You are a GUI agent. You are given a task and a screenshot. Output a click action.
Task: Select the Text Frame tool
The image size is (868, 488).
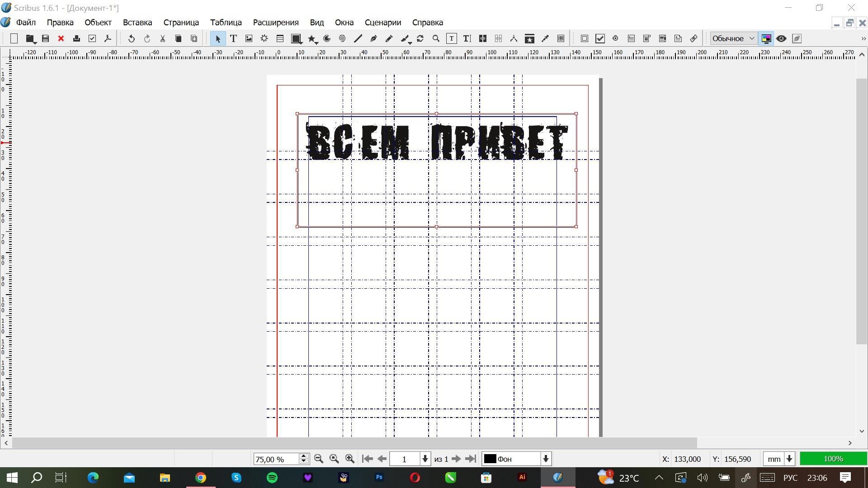(x=233, y=38)
